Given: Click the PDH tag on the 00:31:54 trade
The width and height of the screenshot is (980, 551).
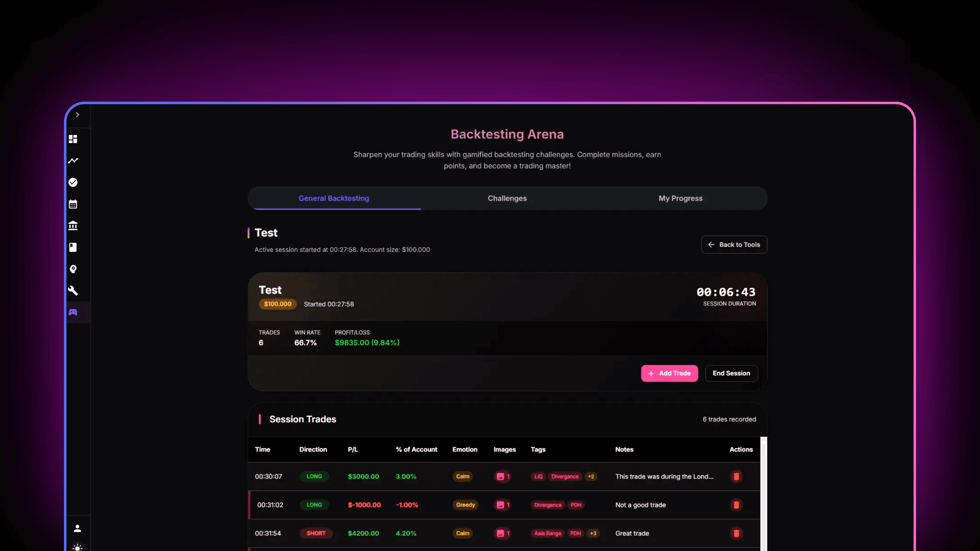Looking at the screenshot, I should [576, 533].
